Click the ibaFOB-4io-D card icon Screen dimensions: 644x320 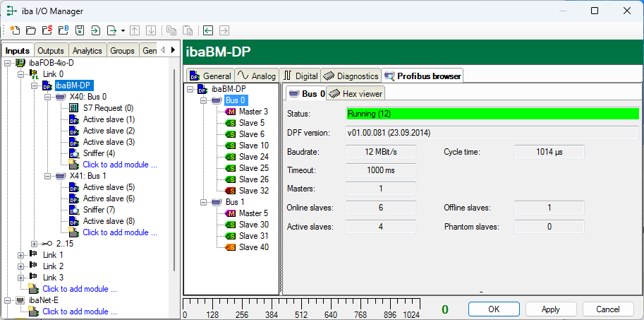[20, 63]
